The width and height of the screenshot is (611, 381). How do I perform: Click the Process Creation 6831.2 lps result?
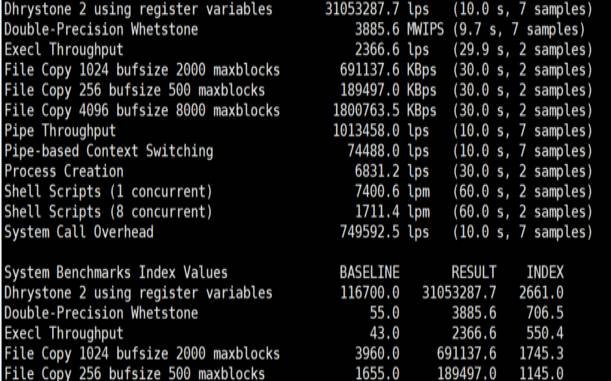pyautogui.click(x=392, y=171)
